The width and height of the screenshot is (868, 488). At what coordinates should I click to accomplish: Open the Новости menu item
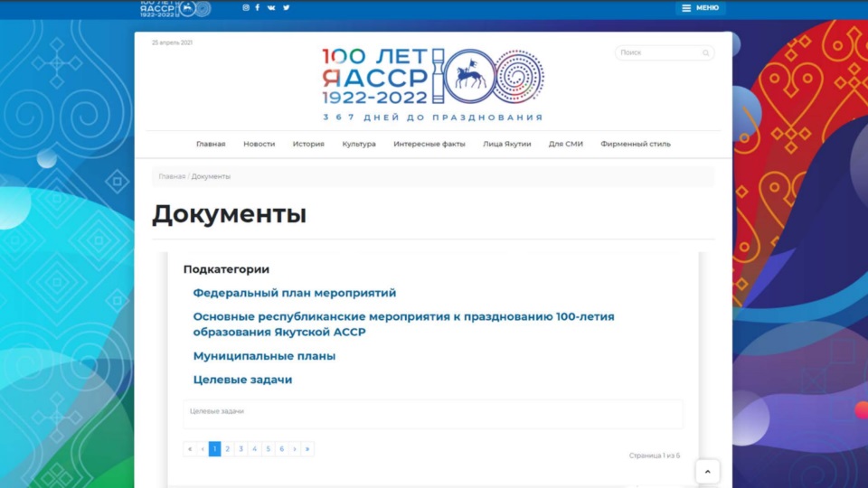click(x=259, y=144)
